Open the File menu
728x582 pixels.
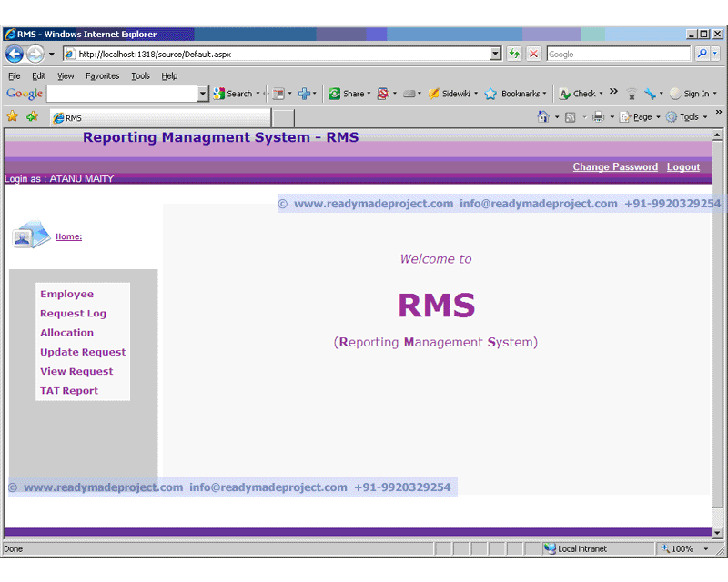(x=15, y=75)
